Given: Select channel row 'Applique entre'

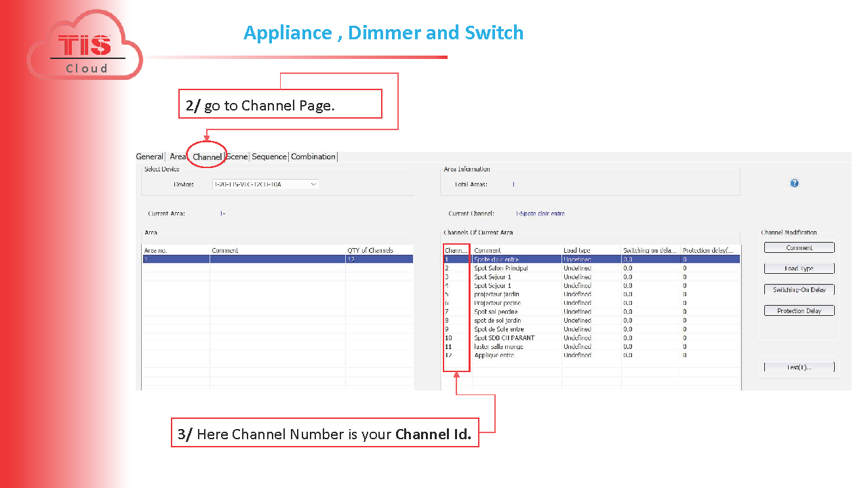Looking at the screenshot, I should click(x=591, y=355).
